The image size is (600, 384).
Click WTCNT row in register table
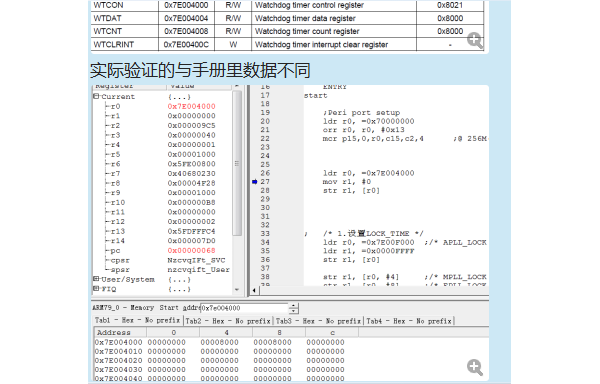[x=287, y=31]
